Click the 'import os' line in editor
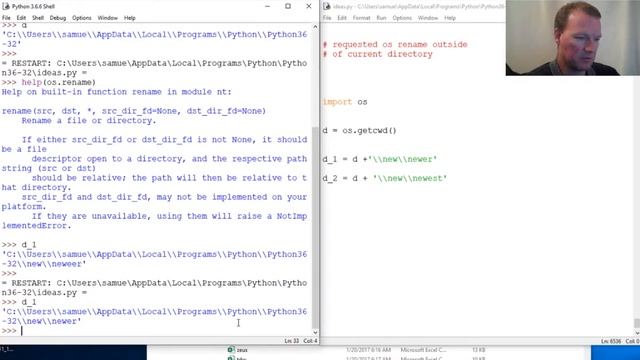Screen dimensions: 640x360 pos(345,102)
